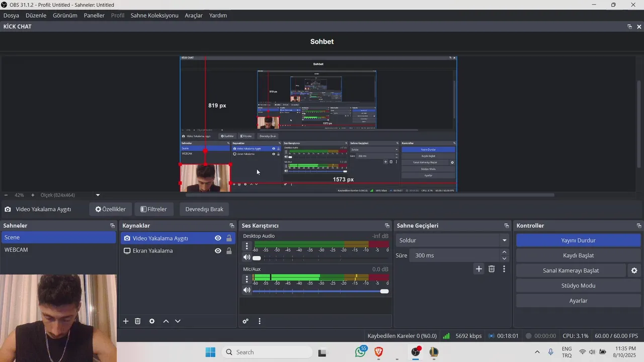The image size is (644, 362).
Task: Open the Desktop Audio three-dot options menu
Action: (x=247, y=246)
